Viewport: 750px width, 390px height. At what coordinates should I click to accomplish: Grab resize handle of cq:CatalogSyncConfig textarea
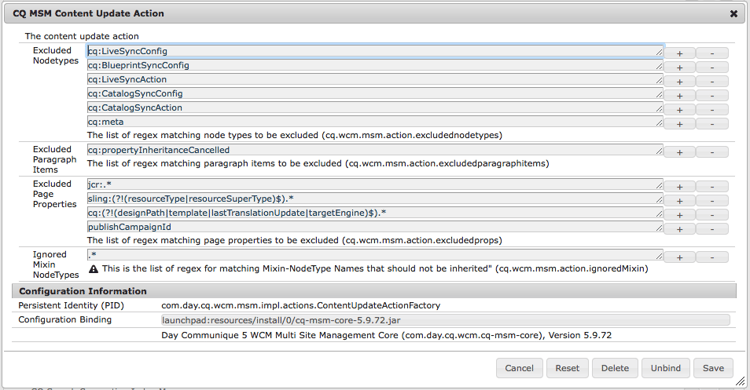[x=659, y=95]
